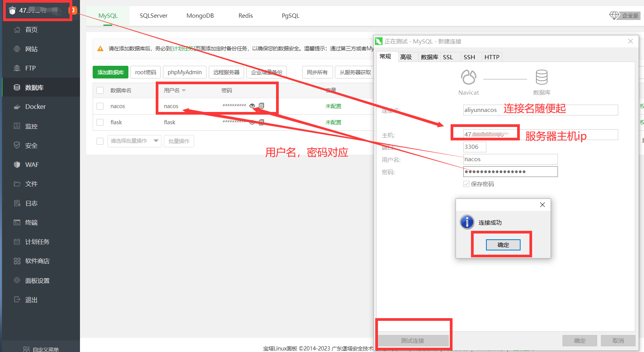
Task: Open the 文件 folder icon
Action: pos(17,184)
